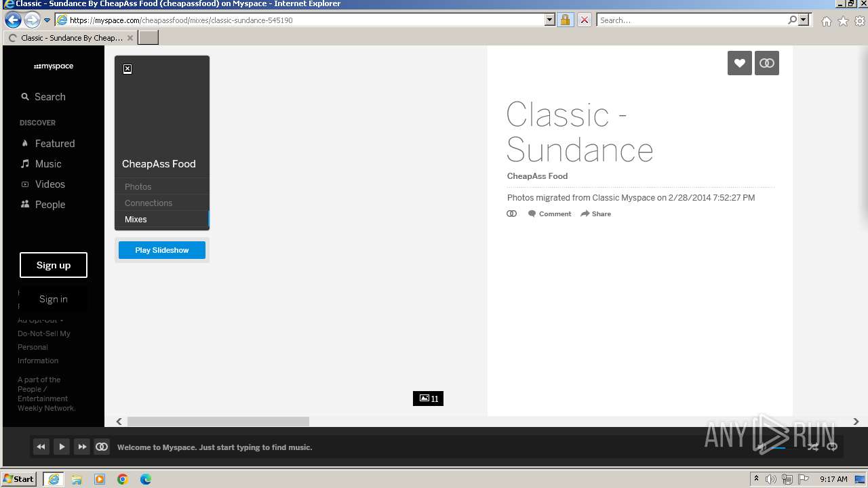Click the broken profile image placeholder
Viewport: 868px width, 488px height.
(127, 69)
